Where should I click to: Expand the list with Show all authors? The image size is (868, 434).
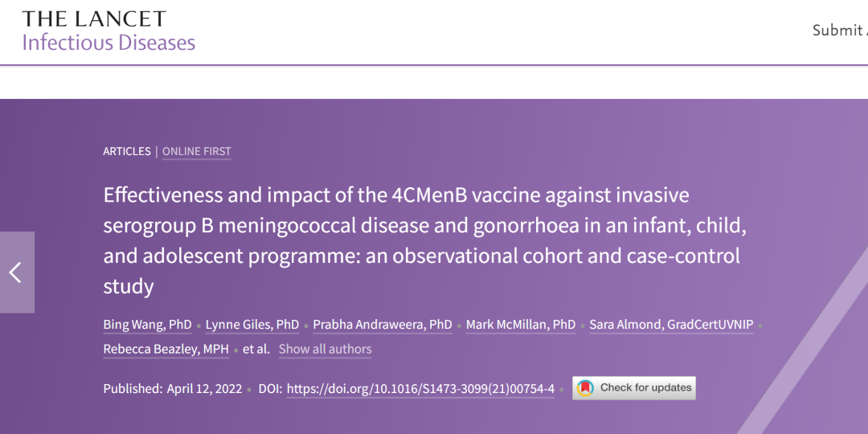pyautogui.click(x=325, y=349)
